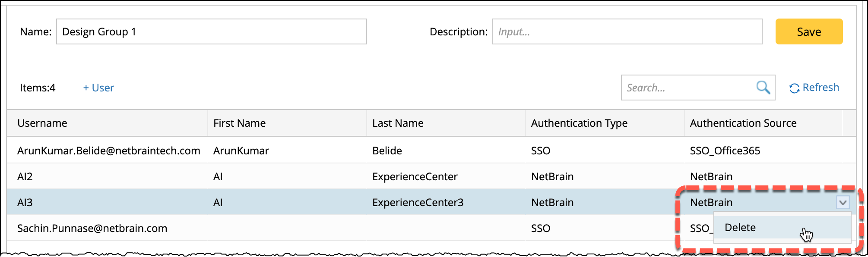Choose Delete from the context menu
Image resolution: width=868 pixels, height=257 pixels.
point(740,228)
